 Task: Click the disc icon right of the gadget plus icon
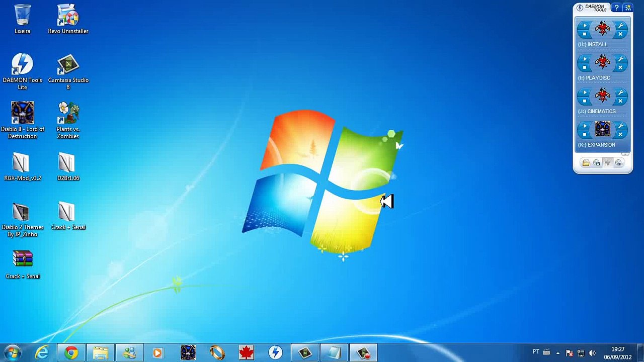(619, 163)
